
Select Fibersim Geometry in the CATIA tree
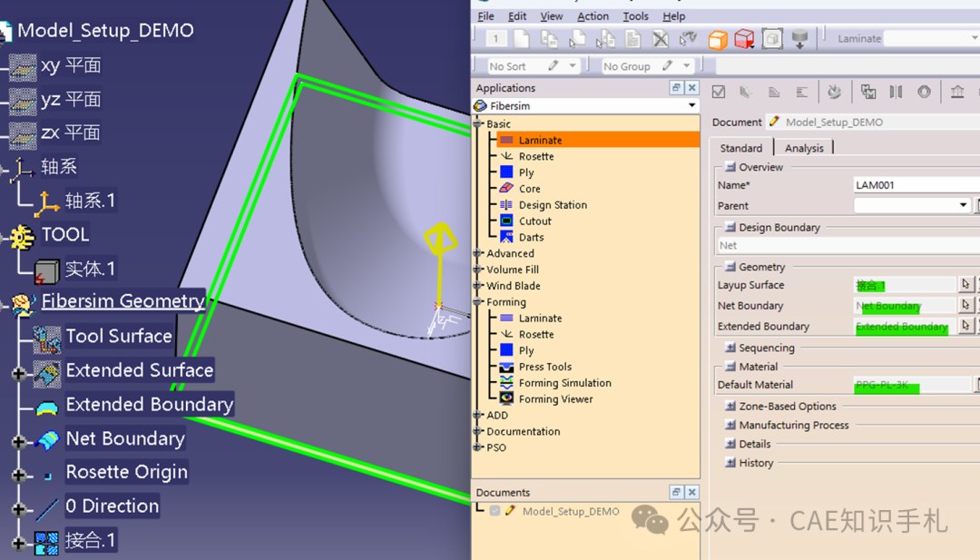pyautogui.click(x=123, y=301)
